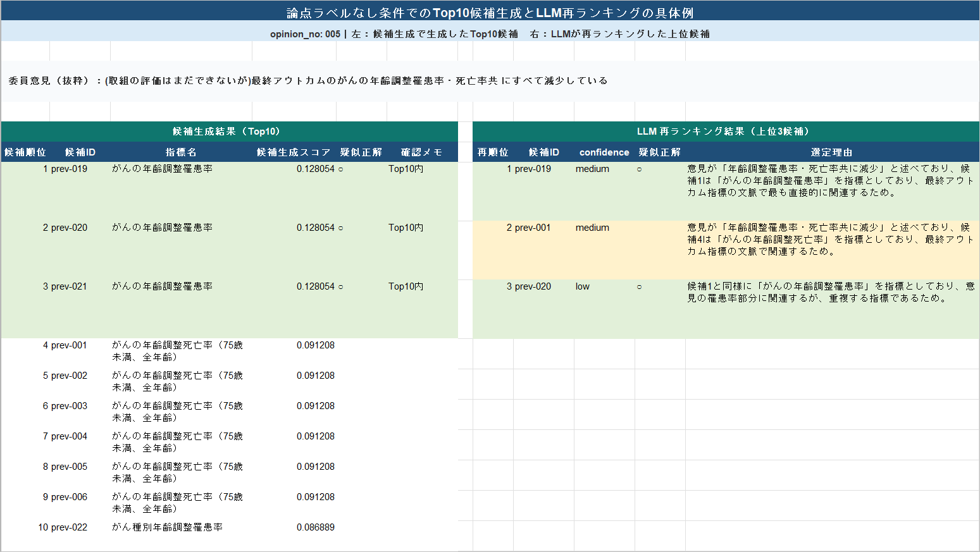
Task: Click the score 0.086889
Action: click(316, 527)
